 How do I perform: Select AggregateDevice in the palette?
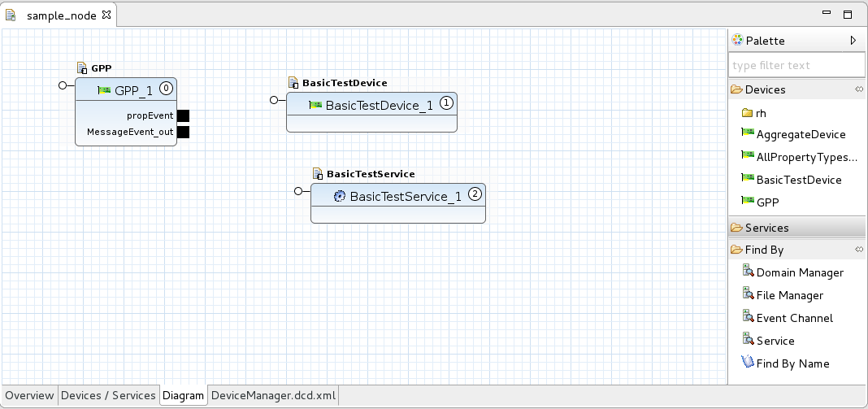coord(801,134)
